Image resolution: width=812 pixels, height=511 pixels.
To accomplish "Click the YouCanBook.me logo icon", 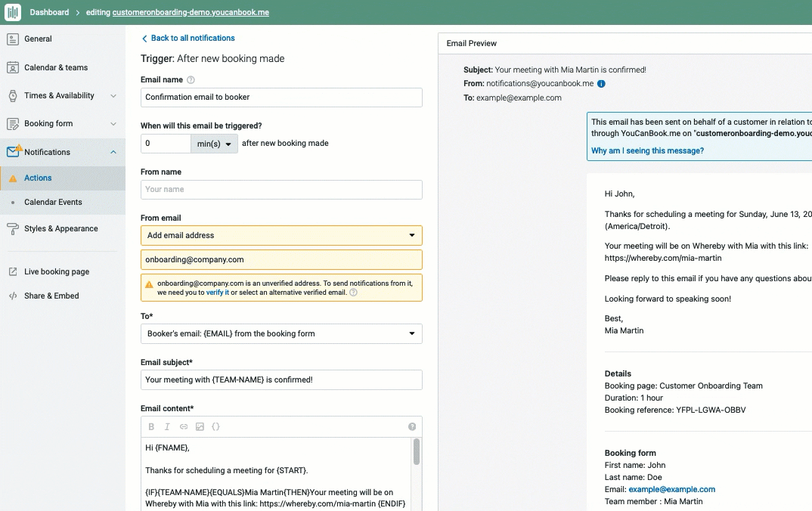I will pyautogui.click(x=12, y=12).
